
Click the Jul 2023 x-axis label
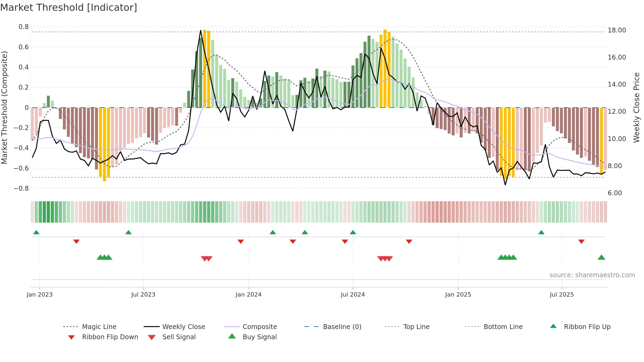pos(143,295)
